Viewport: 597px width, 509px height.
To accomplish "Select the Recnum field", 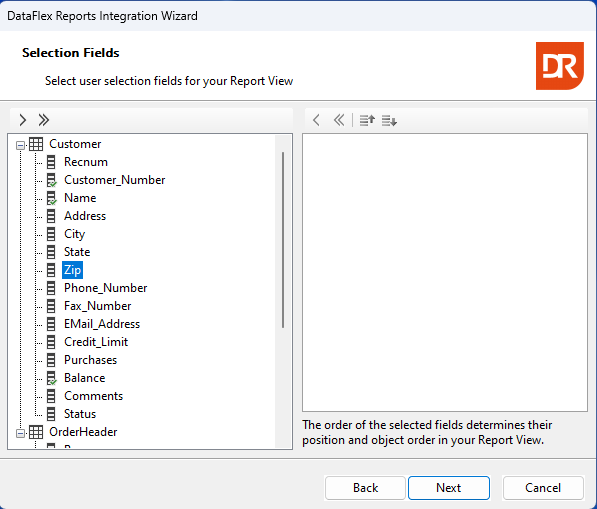I will tap(86, 162).
